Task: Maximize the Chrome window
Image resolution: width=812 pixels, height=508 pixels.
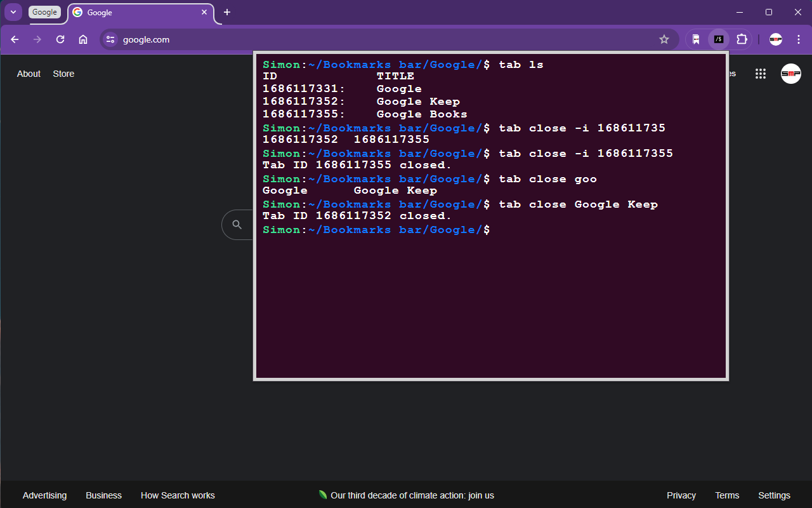Action: coord(769,12)
